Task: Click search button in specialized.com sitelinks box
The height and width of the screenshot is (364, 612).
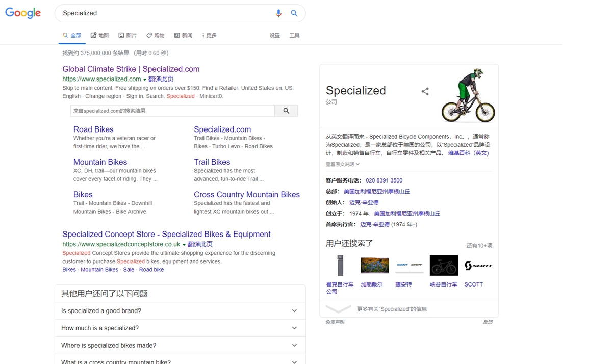Action: point(286,111)
